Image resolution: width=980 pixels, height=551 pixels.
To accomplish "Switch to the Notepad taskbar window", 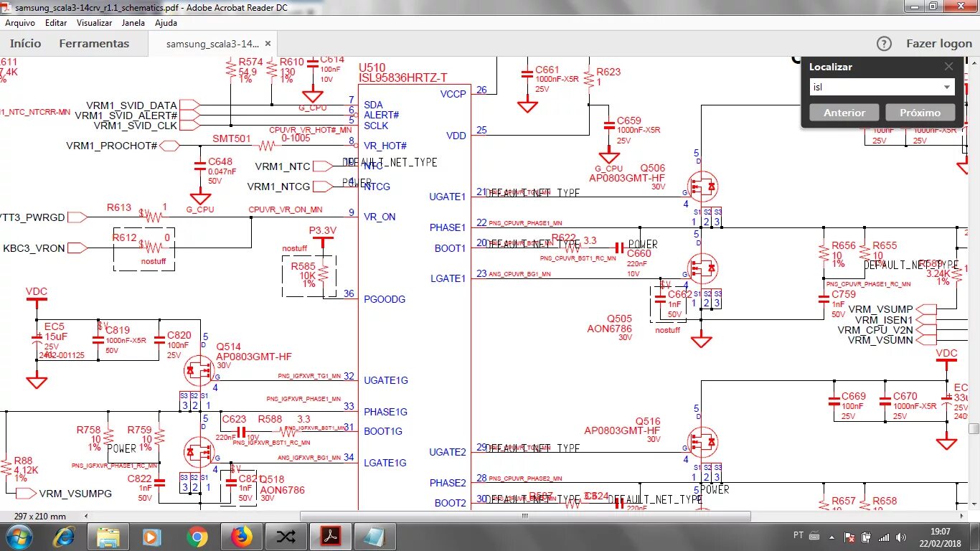I will pos(374,536).
